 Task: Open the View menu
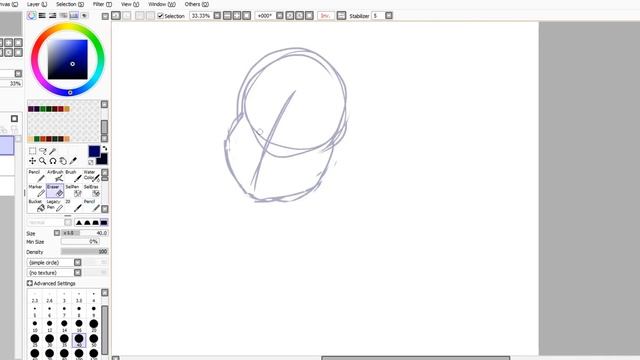[130, 4]
